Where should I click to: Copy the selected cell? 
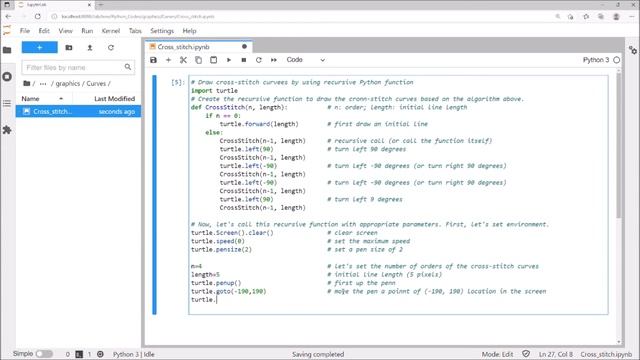(x=198, y=60)
